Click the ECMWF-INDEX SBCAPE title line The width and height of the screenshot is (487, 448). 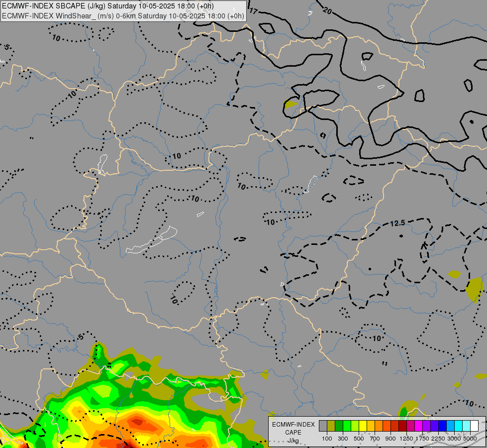108,6
